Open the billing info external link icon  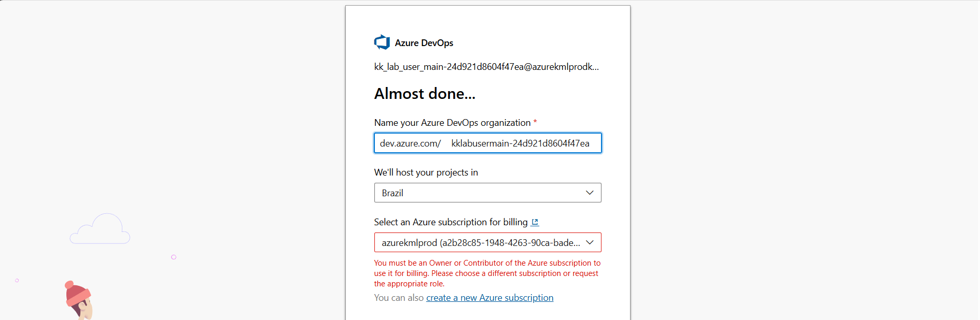(535, 222)
